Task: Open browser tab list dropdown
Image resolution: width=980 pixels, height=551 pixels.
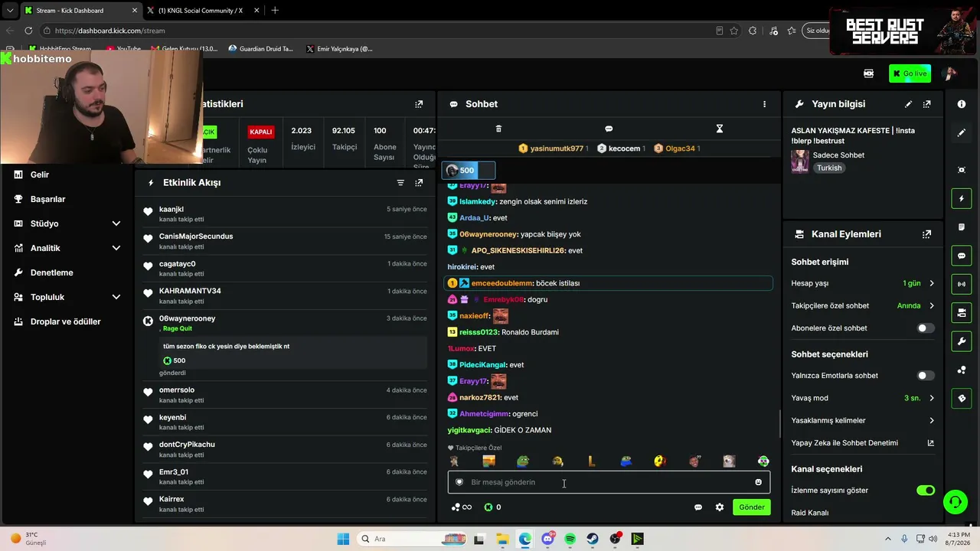Action: 10,11
